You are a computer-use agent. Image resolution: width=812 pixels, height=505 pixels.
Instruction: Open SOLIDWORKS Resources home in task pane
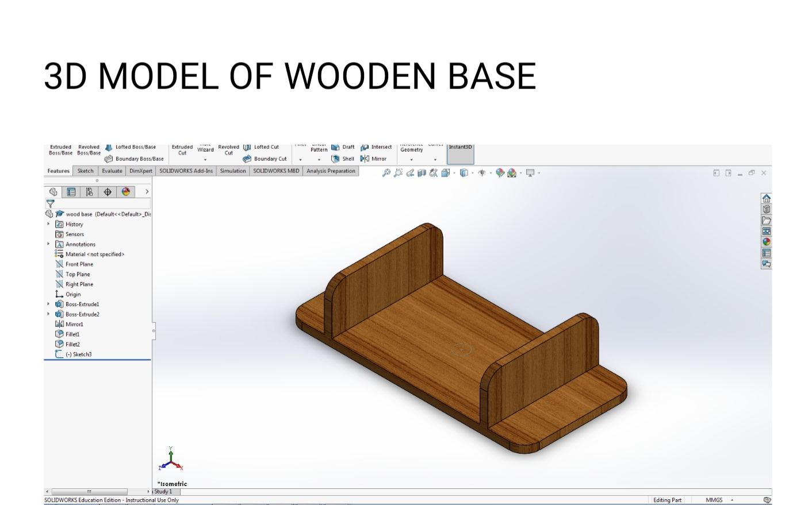click(x=766, y=198)
